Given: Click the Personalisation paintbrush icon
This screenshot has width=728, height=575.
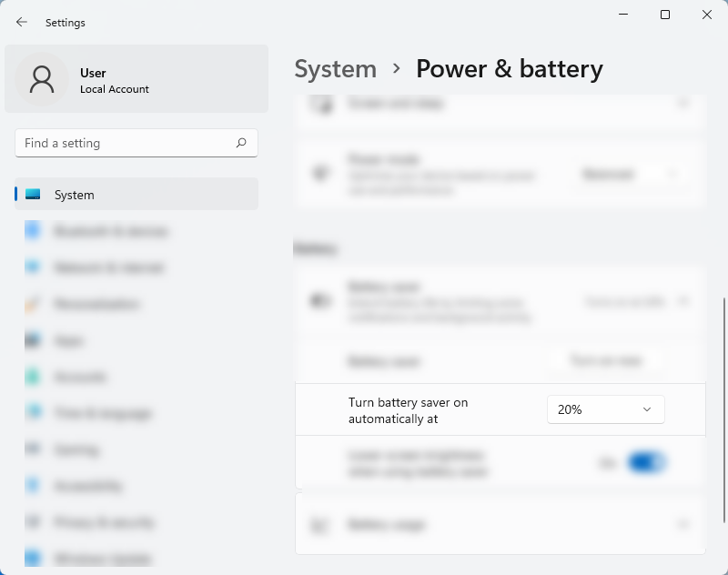Looking at the screenshot, I should (33, 304).
